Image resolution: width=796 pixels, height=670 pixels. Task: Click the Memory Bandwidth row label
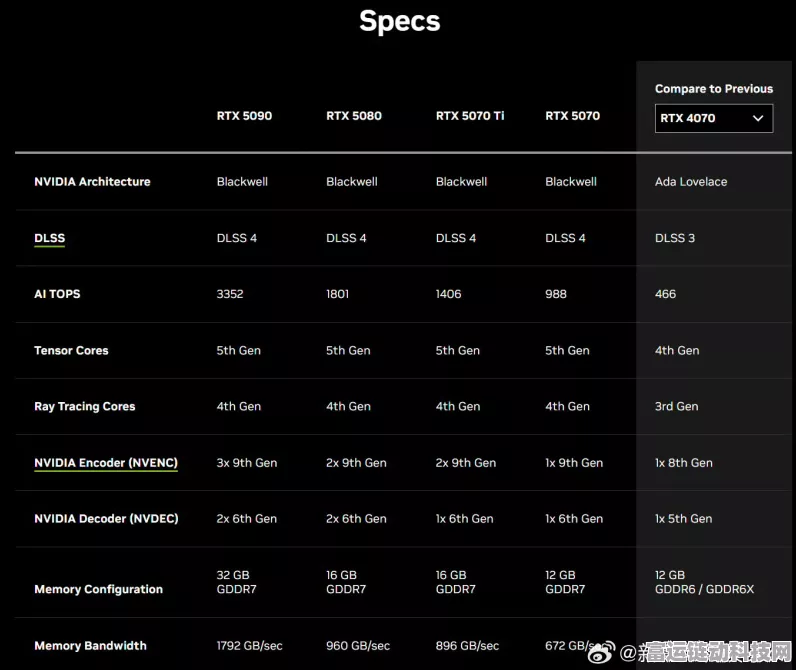pyautogui.click(x=90, y=646)
